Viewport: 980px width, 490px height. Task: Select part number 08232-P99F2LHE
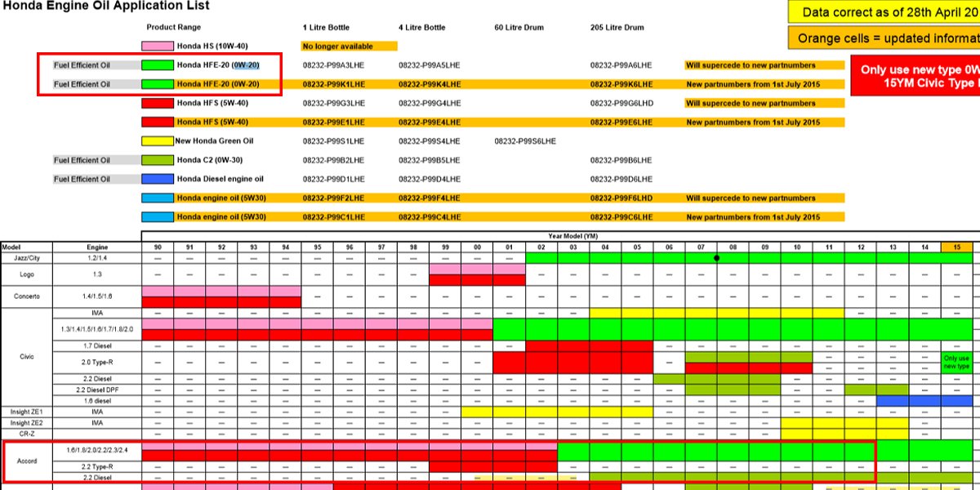click(x=334, y=198)
